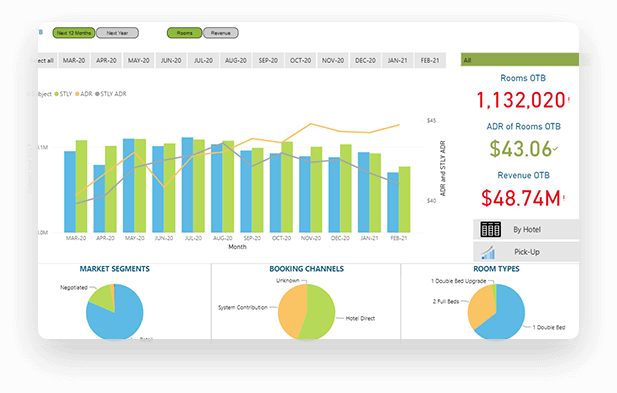
Task: Select the Rooms view toggle
Action: (185, 33)
